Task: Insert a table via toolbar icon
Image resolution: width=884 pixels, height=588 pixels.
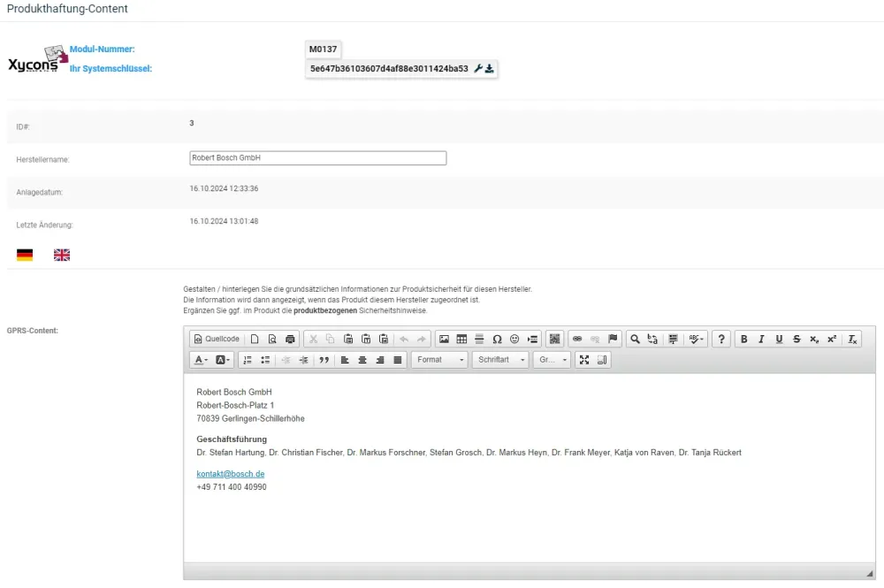Action: pos(461,339)
